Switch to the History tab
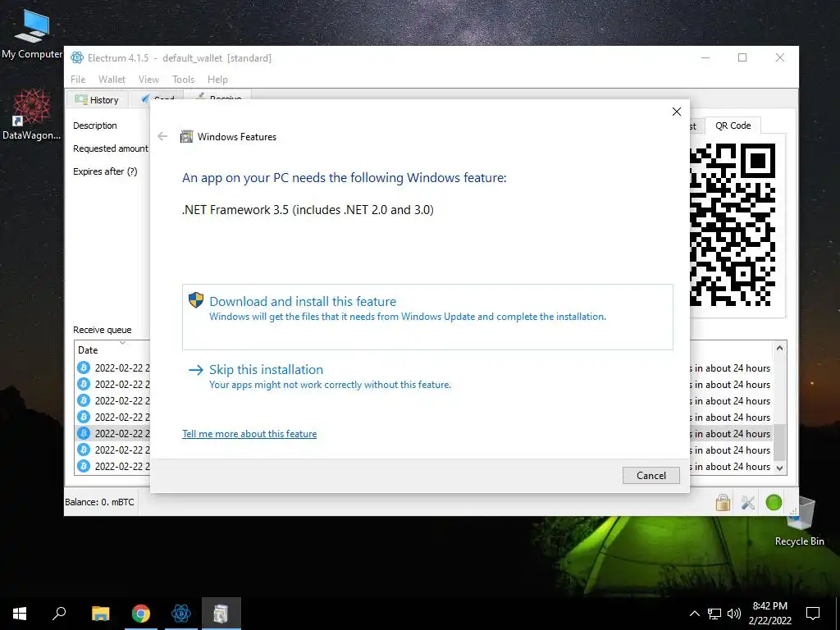The image size is (840, 630). pyautogui.click(x=97, y=99)
